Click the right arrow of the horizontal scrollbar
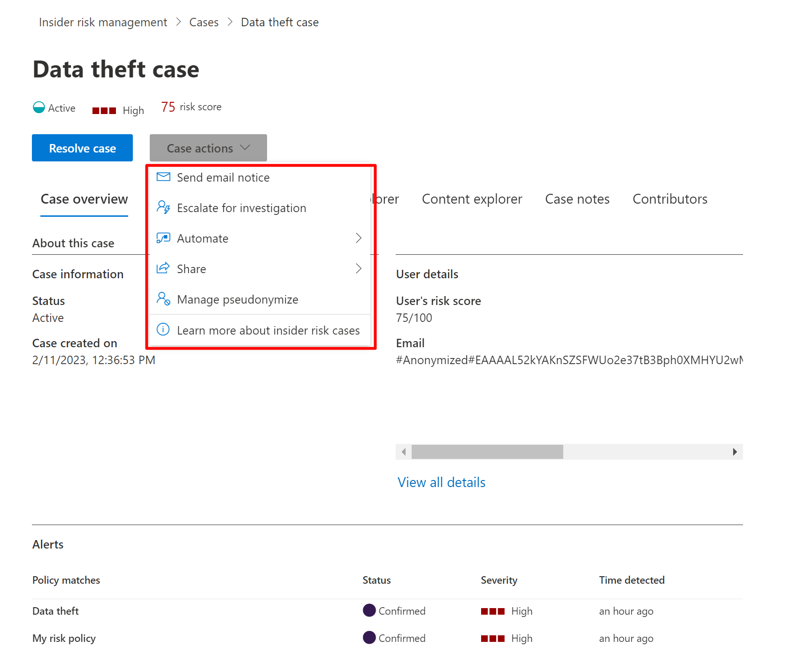The width and height of the screenshot is (812, 663). (x=735, y=452)
